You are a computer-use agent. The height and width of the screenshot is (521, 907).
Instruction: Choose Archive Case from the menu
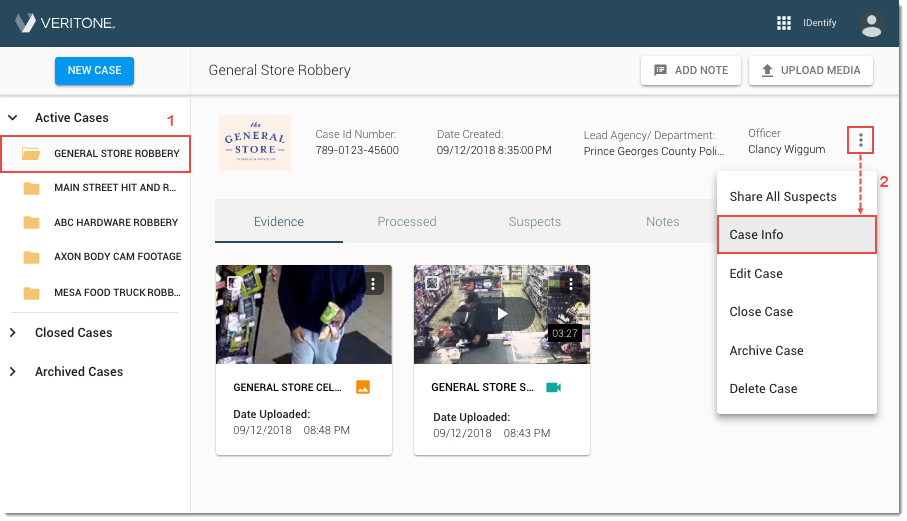pyautogui.click(x=797, y=350)
